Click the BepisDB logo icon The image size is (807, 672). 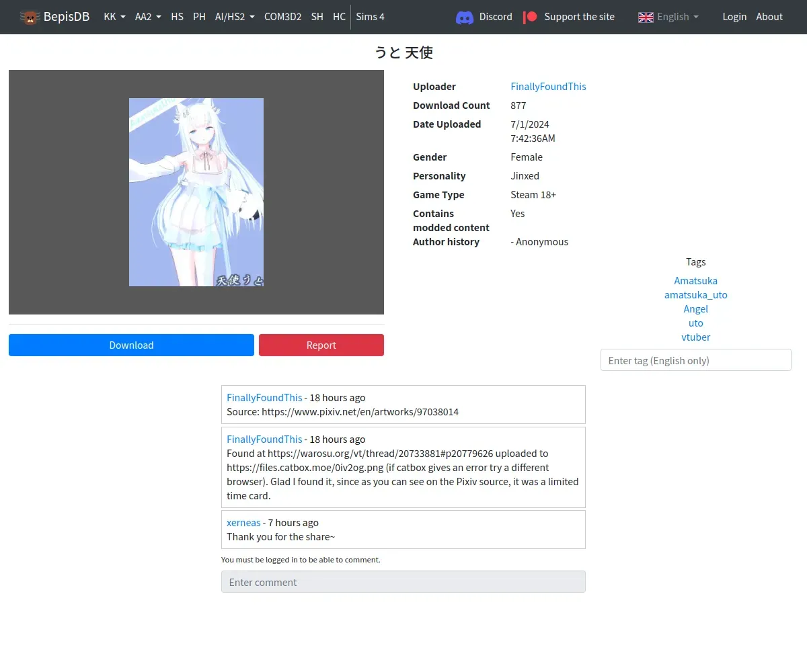point(30,17)
